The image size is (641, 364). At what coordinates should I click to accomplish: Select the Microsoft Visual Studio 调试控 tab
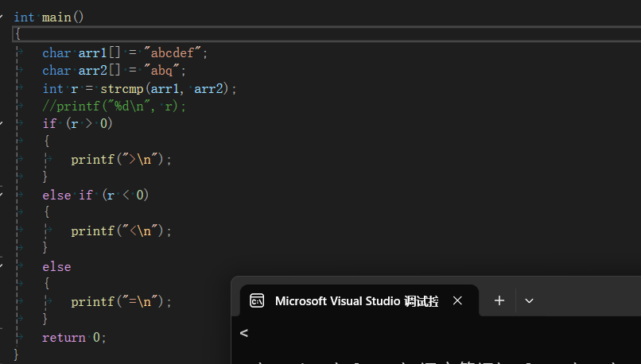pos(359,301)
